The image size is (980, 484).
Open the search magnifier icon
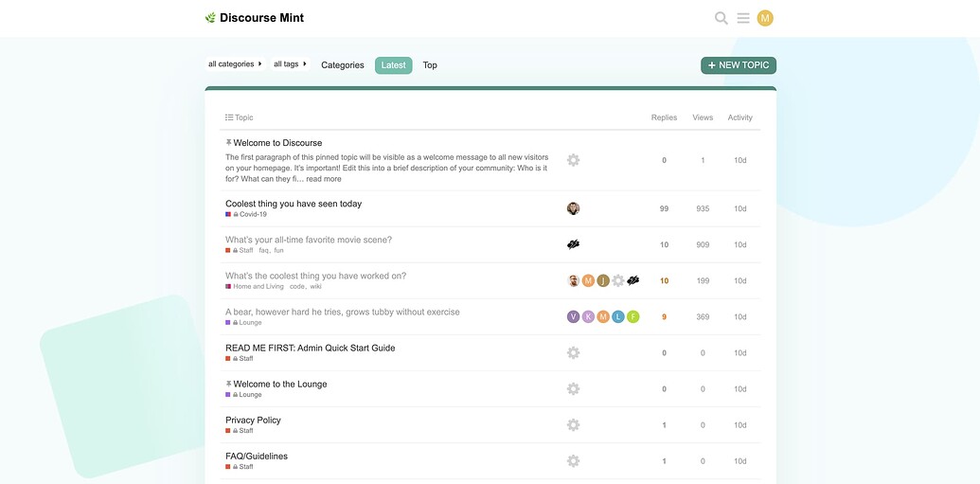click(721, 18)
